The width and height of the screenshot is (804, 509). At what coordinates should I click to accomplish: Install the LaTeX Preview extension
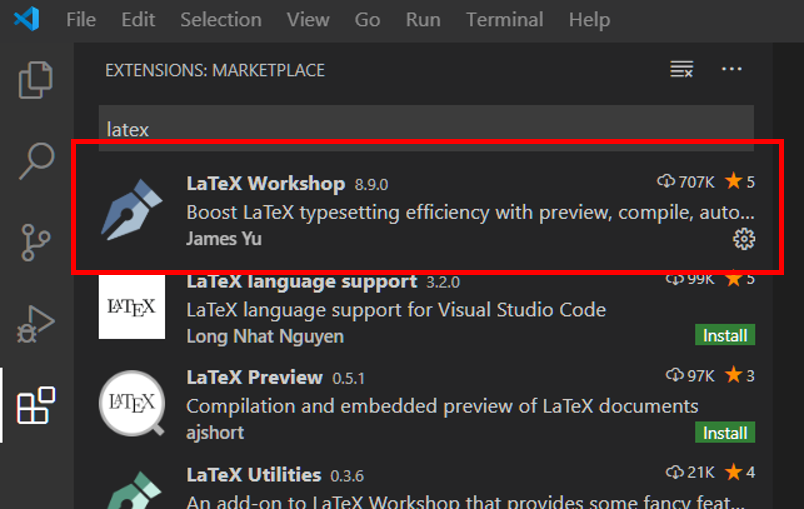pyautogui.click(x=725, y=433)
